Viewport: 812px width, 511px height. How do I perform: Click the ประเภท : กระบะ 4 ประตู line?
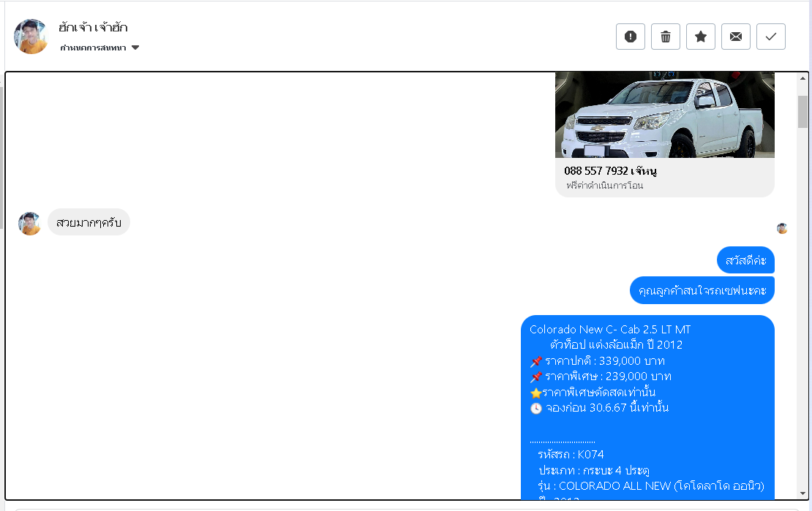pyautogui.click(x=594, y=471)
